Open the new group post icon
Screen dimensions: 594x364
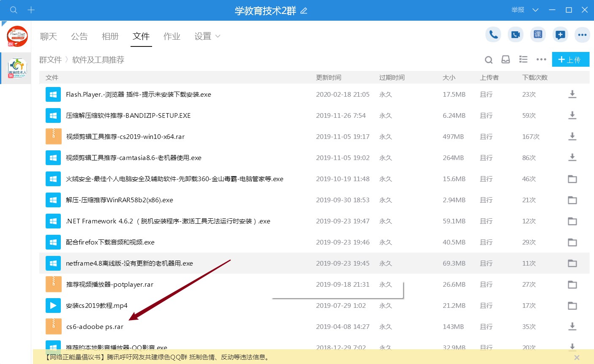tap(560, 35)
